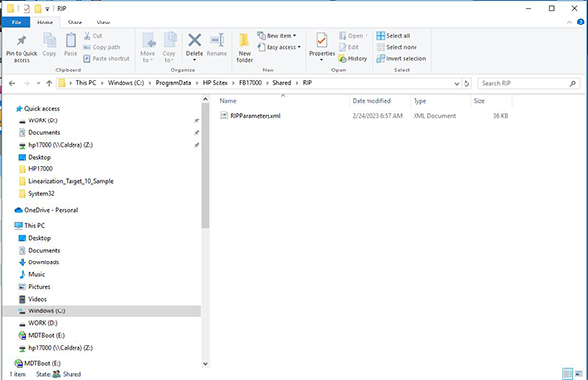Switch to the Home ribbon tab
This screenshot has width=588, height=380.
[45, 23]
